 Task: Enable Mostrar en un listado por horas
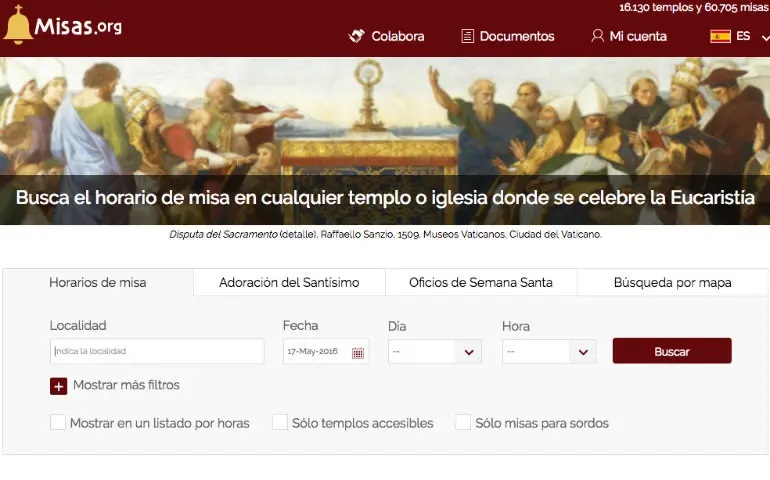click(58, 423)
